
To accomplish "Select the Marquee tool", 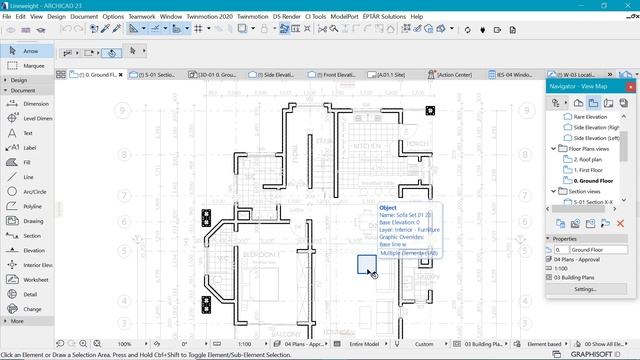I will (x=27, y=66).
